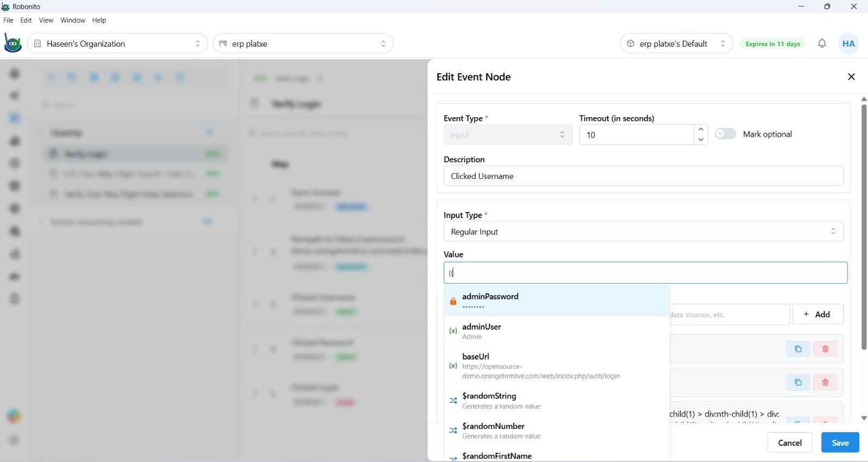The height and width of the screenshot is (462, 868).
Task: Increase the timeout with the up arrow
Action: click(x=701, y=130)
